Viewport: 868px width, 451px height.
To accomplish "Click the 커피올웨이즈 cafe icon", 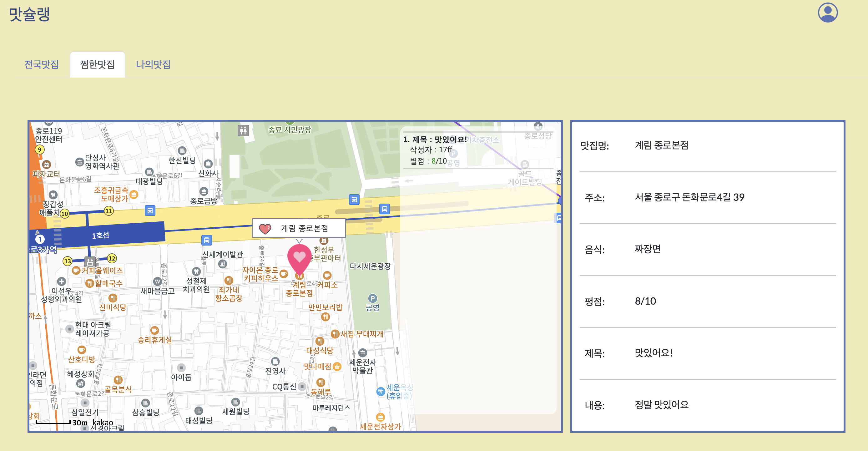I will coord(76,270).
